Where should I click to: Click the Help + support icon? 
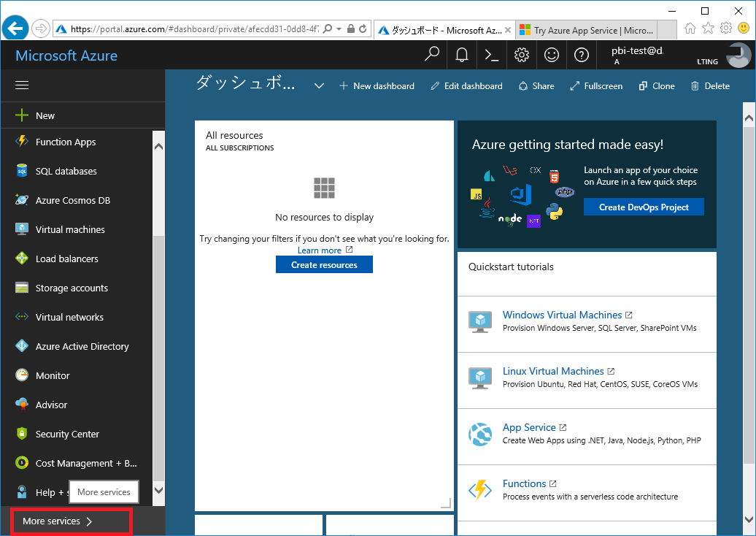22,492
